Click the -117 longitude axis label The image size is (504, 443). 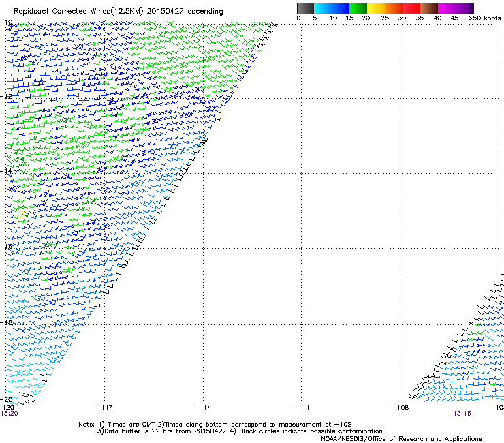coord(104,408)
